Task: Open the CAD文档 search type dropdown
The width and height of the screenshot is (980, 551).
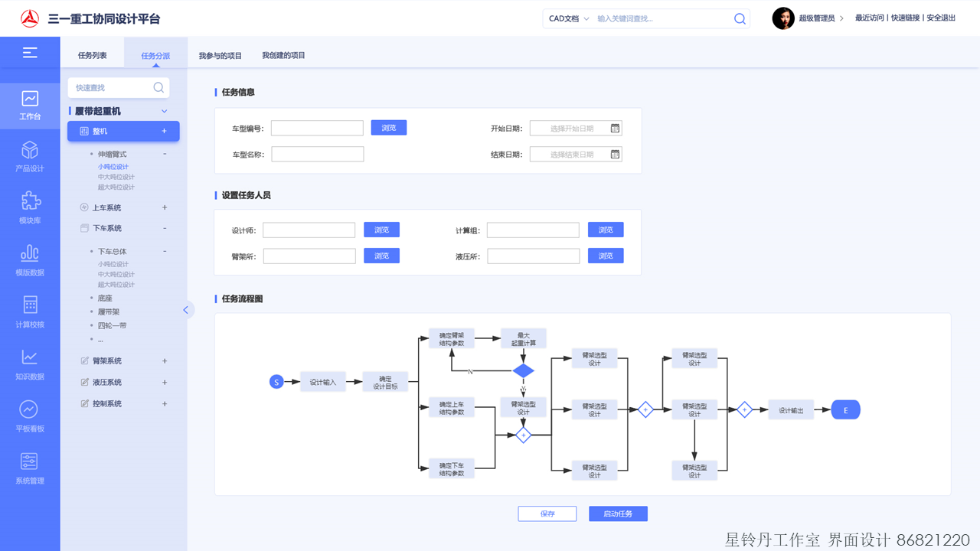Action: tap(569, 18)
